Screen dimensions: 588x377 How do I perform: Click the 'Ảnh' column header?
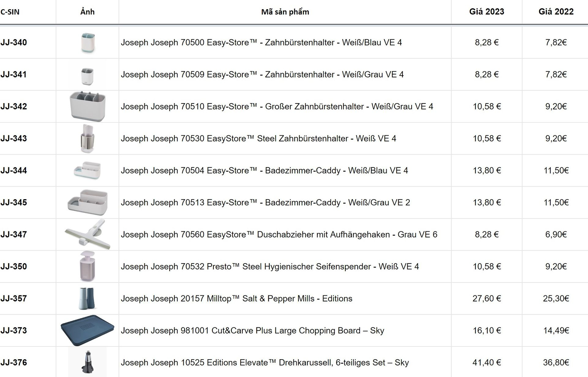(87, 12)
